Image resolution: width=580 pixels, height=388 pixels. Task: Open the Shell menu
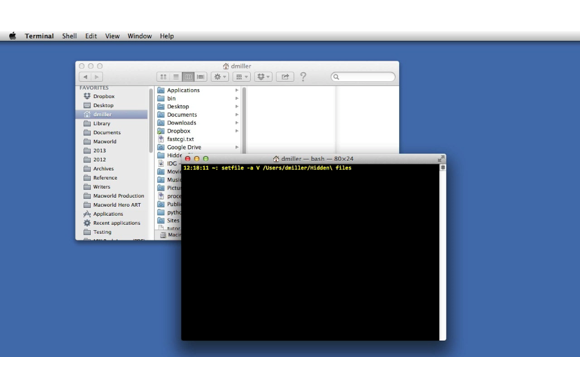[70, 36]
